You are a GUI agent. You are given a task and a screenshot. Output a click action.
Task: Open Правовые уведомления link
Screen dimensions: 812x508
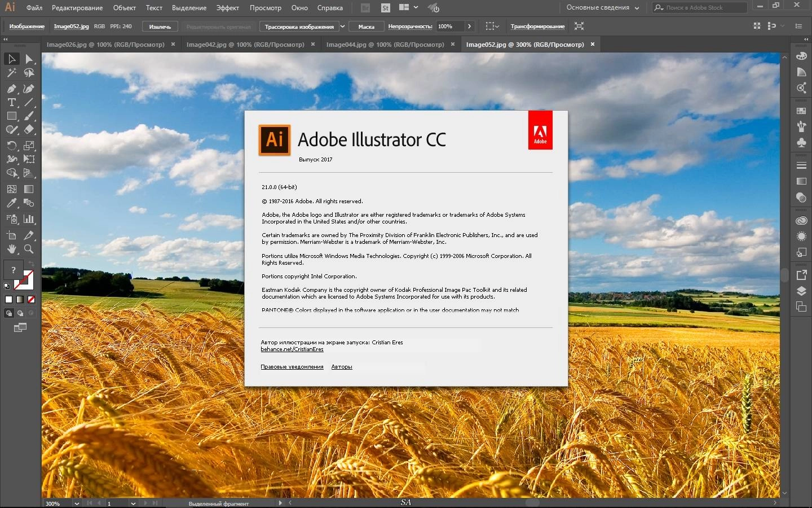(292, 367)
